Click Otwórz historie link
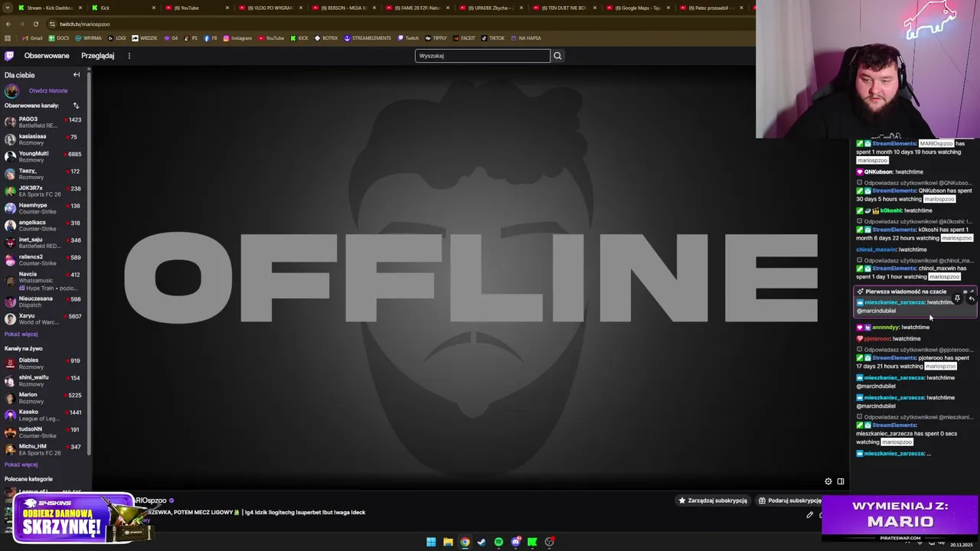Viewport: 980px width, 551px height. click(48, 91)
